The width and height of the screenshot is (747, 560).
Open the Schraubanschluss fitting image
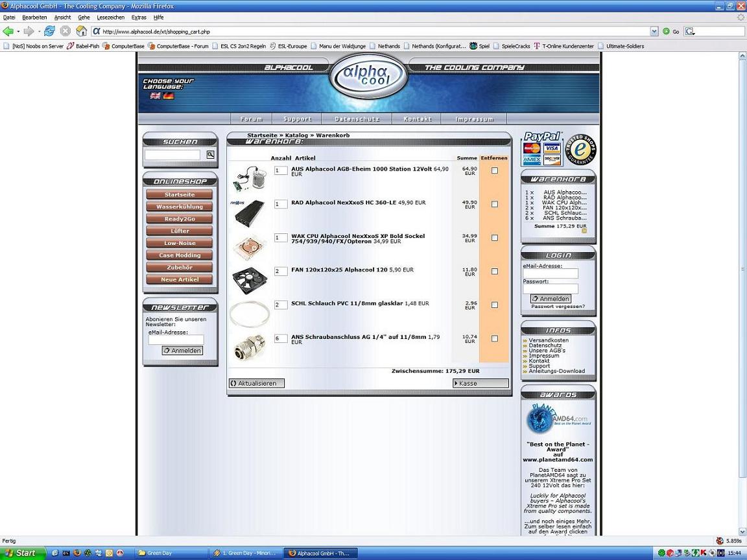(249, 347)
